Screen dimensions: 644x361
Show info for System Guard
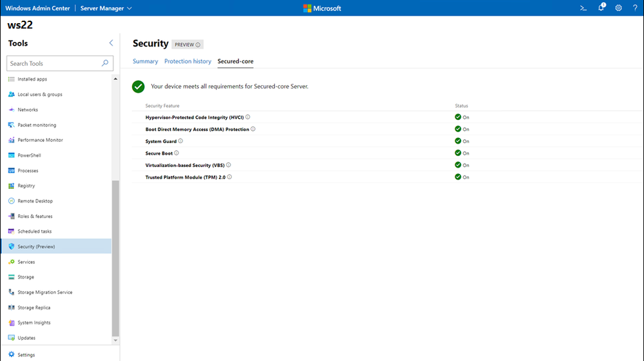pos(180,141)
